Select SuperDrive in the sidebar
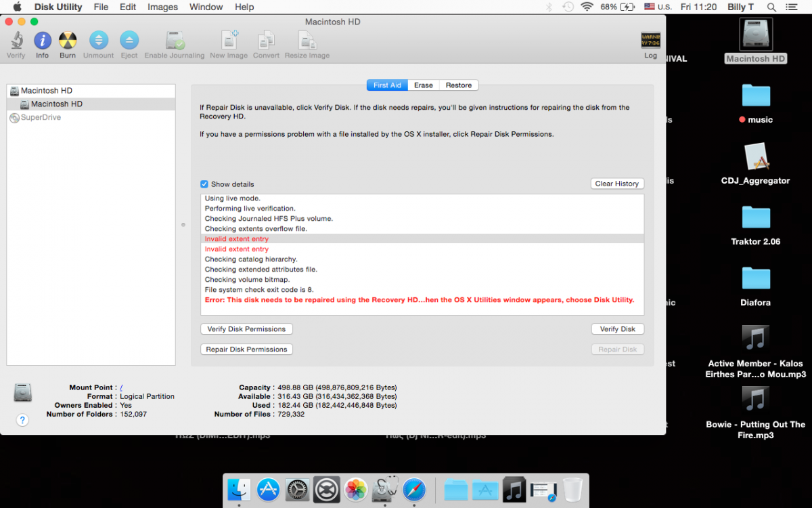 click(x=40, y=118)
